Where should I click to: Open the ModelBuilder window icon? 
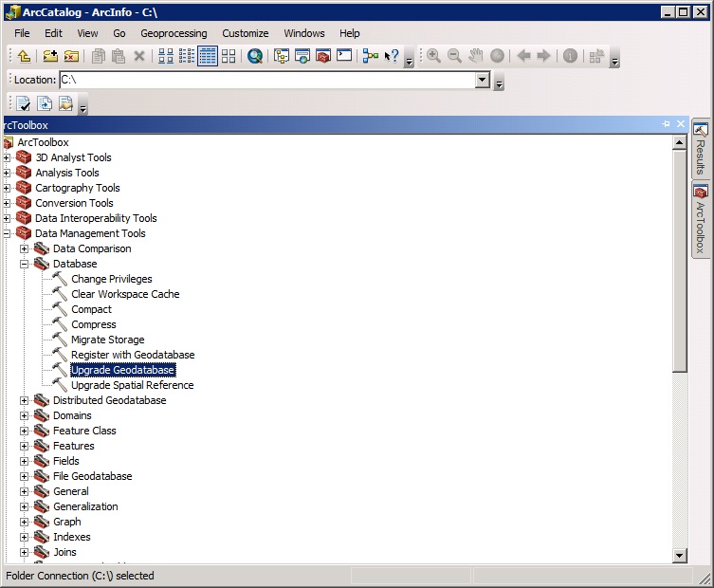click(x=371, y=56)
